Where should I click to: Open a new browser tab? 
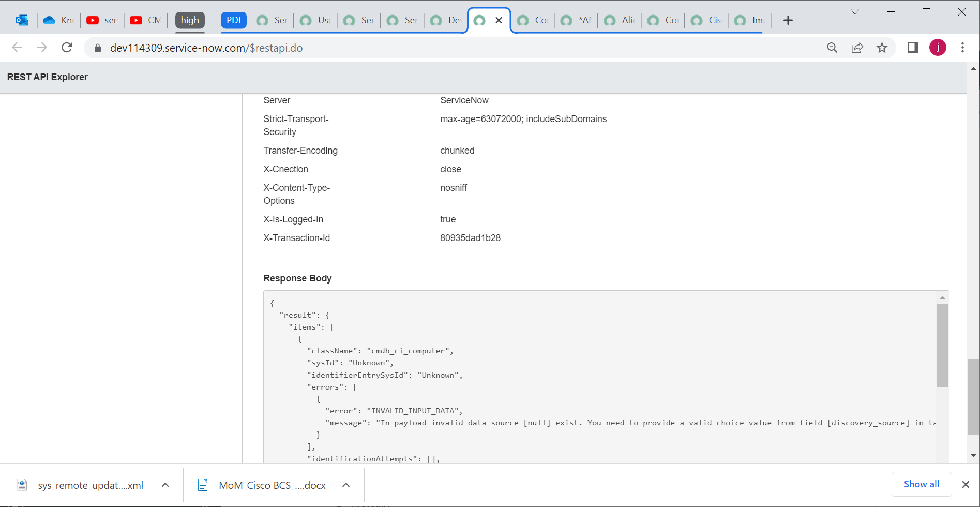(788, 20)
